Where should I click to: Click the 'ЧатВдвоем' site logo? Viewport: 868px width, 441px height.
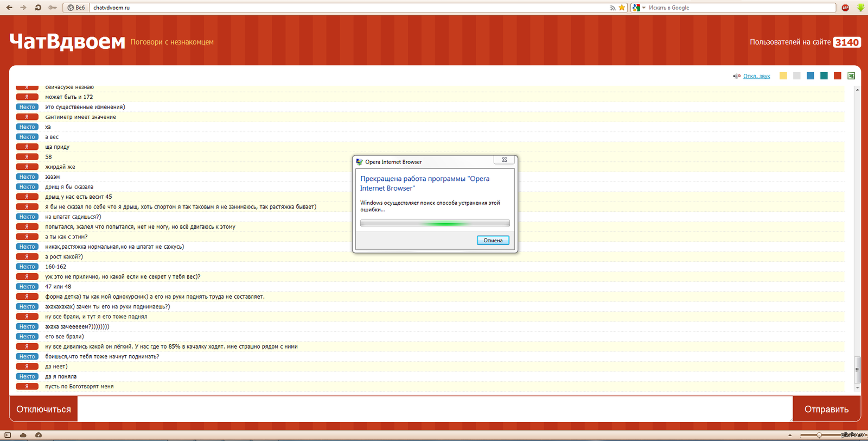[x=67, y=41]
